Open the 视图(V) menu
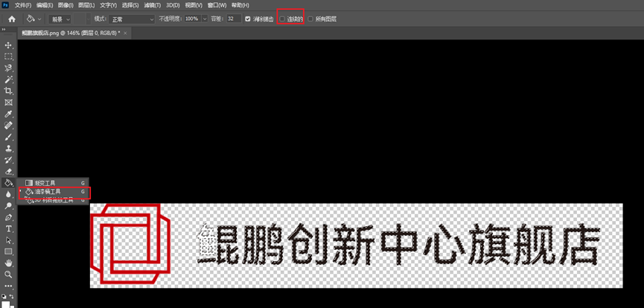This screenshot has height=308, width=644. pos(194,5)
